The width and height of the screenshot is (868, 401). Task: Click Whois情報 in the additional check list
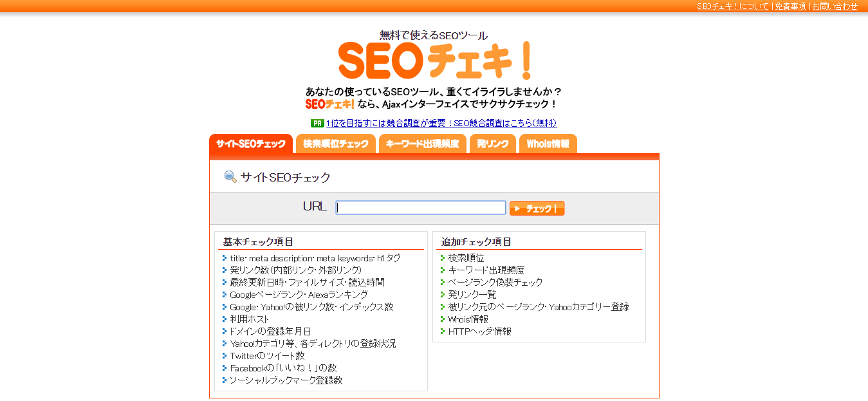[x=468, y=319]
